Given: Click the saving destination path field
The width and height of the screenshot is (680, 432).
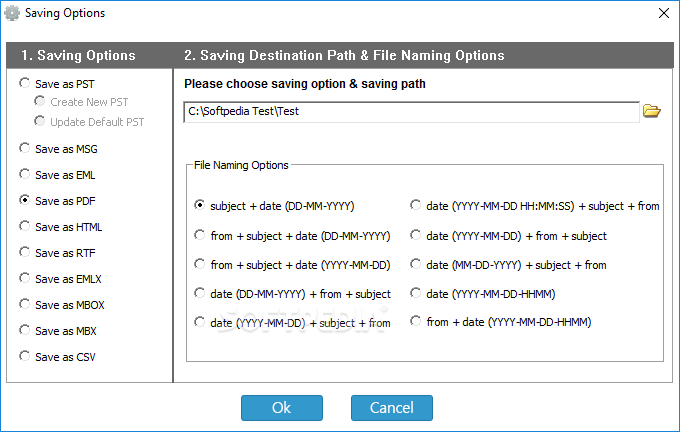Looking at the screenshot, I should (411, 112).
